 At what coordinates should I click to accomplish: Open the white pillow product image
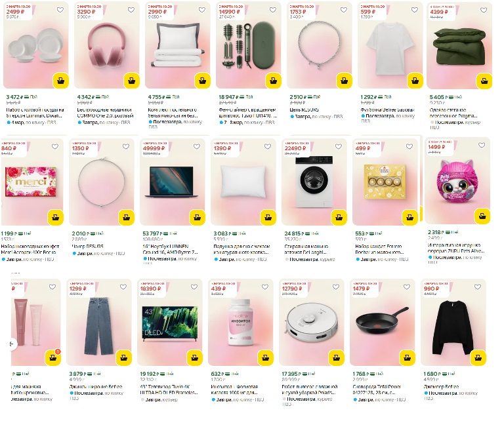pos(243,182)
